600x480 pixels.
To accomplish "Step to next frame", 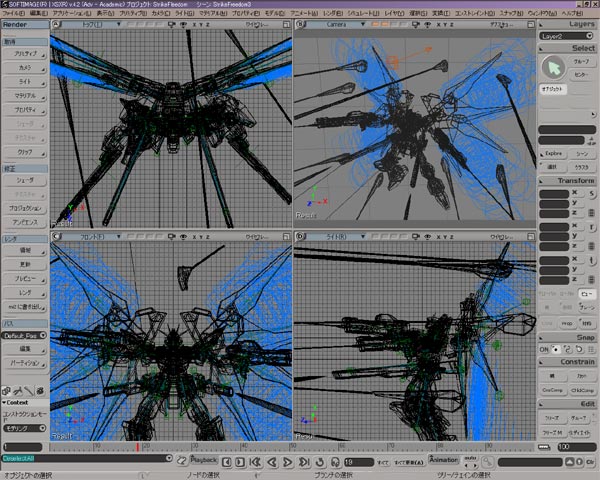I will coord(240,462).
